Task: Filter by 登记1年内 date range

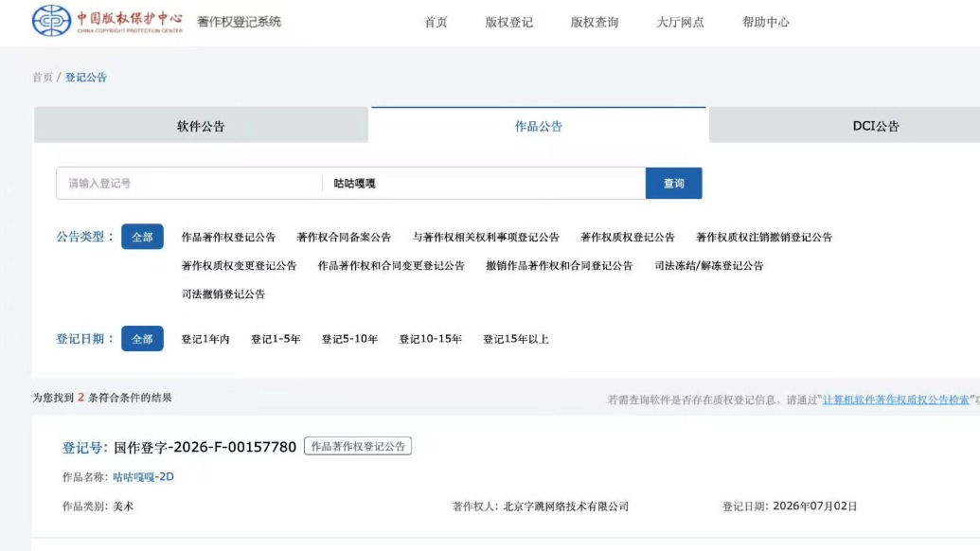Action: [205, 339]
